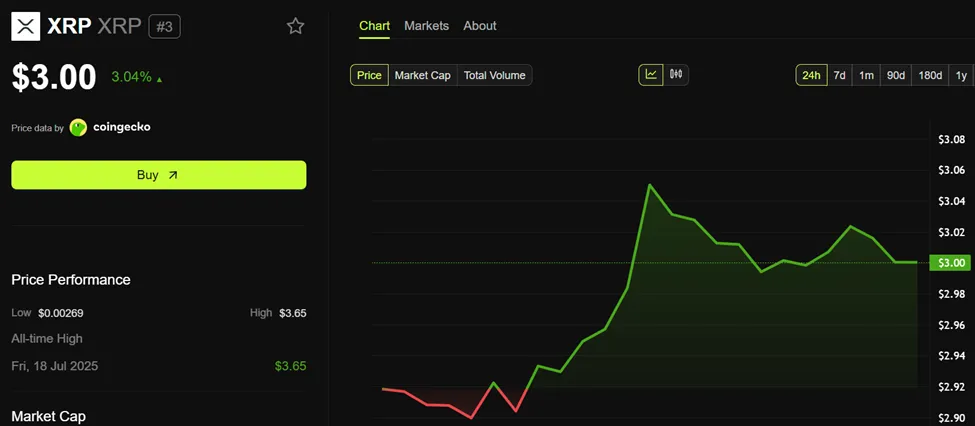This screenshot has height=426, width=975.
Task: Open the Markets tab
Action: (426, 26)
